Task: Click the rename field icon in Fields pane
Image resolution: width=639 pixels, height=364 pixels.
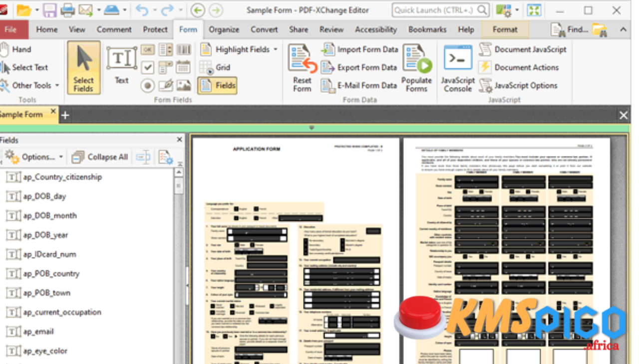Action: point(143,157)
